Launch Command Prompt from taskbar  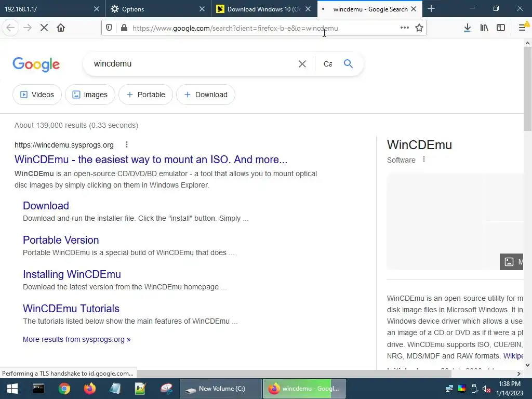coord(38,389)
